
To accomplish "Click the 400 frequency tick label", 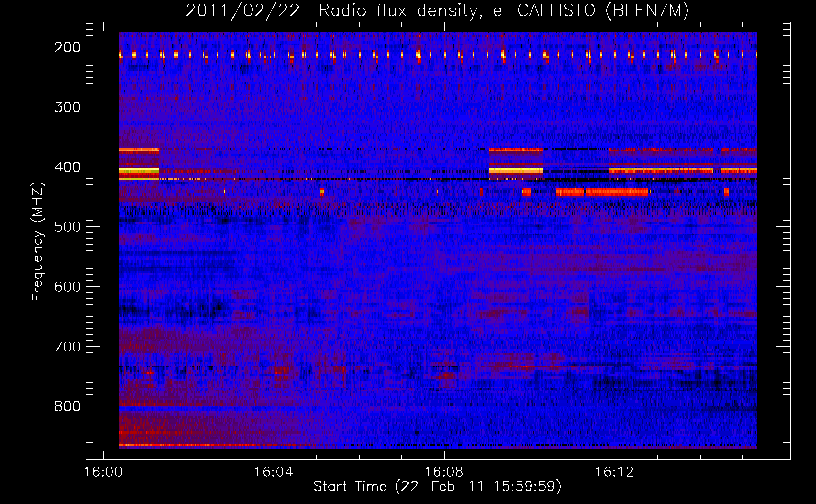I will click(67, 167).
